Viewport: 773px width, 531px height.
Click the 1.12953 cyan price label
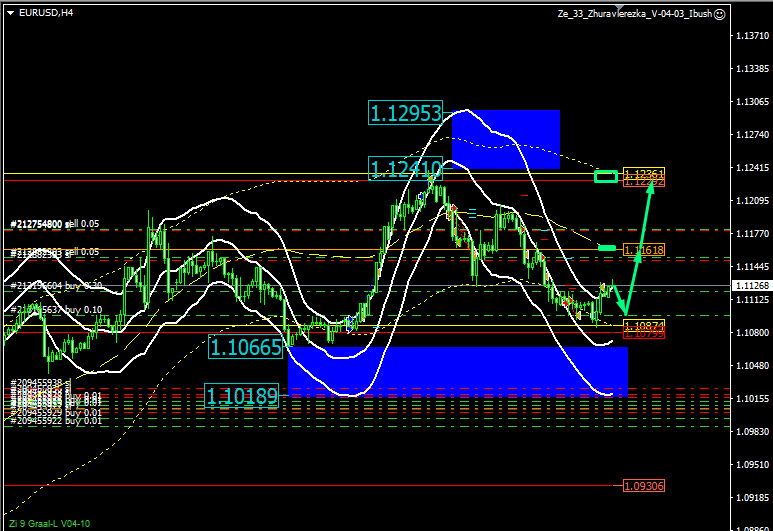pyautogui.click(x=405, y=113)
